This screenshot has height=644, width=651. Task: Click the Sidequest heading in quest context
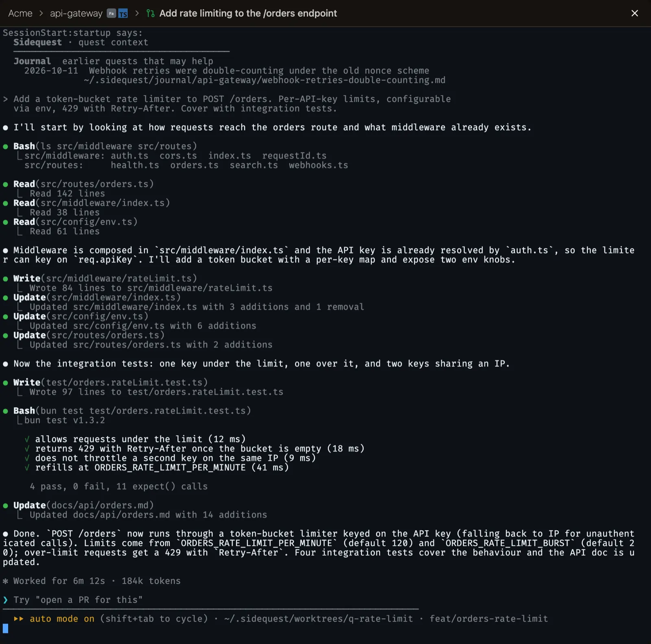coord(37,42)
